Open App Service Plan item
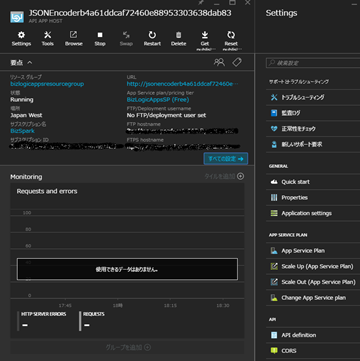The width and height of the screenshot is (360, 361). [313, 251]
